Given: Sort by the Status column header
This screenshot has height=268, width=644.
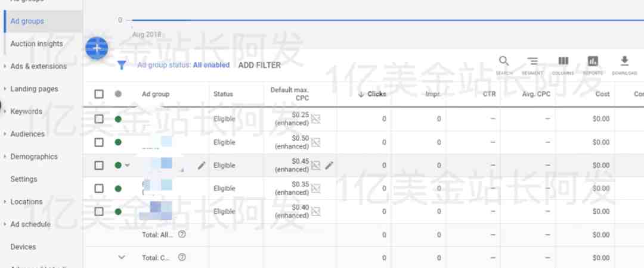Looking at the screenshot, I should click(223, 94).
